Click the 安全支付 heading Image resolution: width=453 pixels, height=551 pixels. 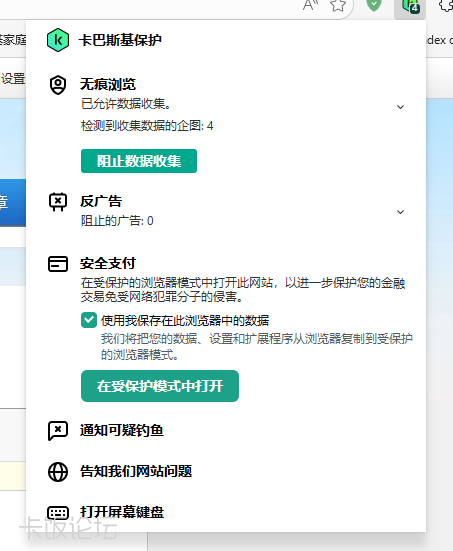click(108, 263)
